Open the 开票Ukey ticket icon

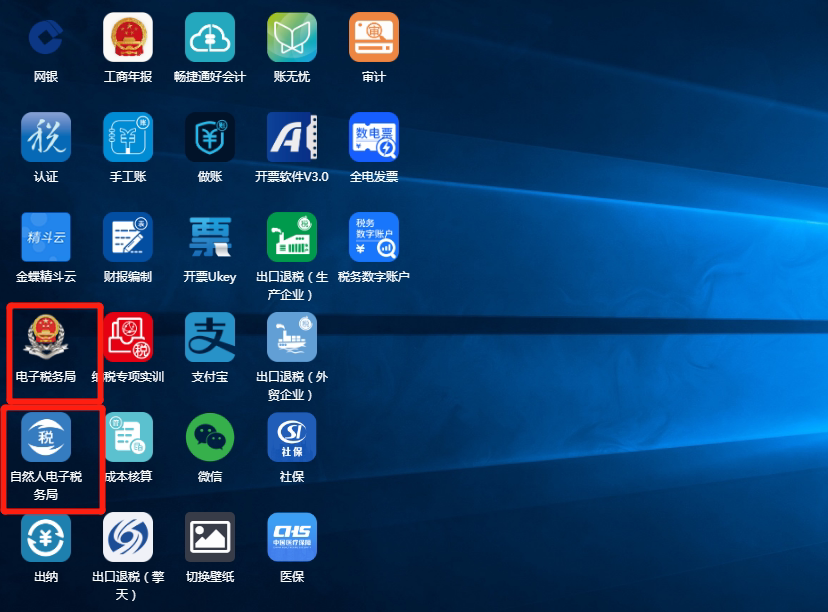210,237
